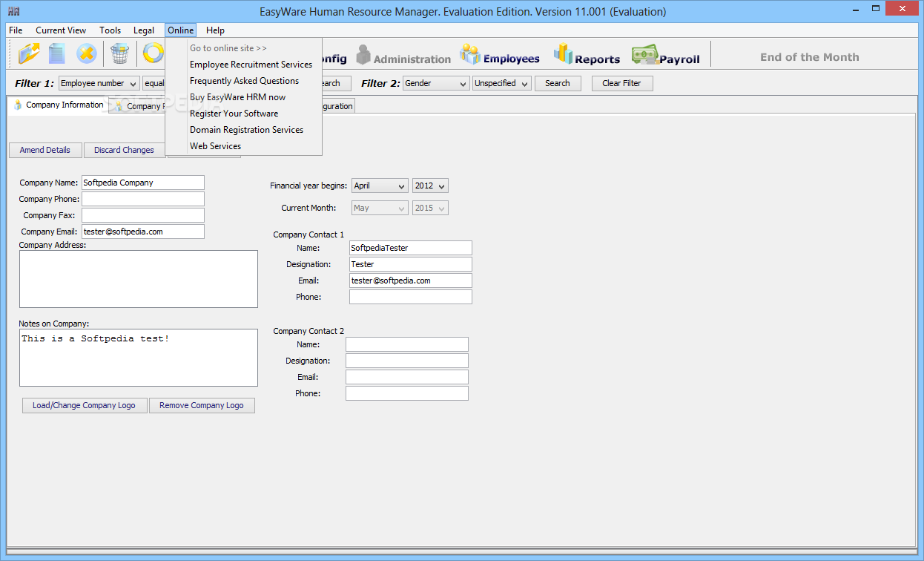924x561 pixels.
Task: Click Load/Change Company Logo button
Action: 85,406
